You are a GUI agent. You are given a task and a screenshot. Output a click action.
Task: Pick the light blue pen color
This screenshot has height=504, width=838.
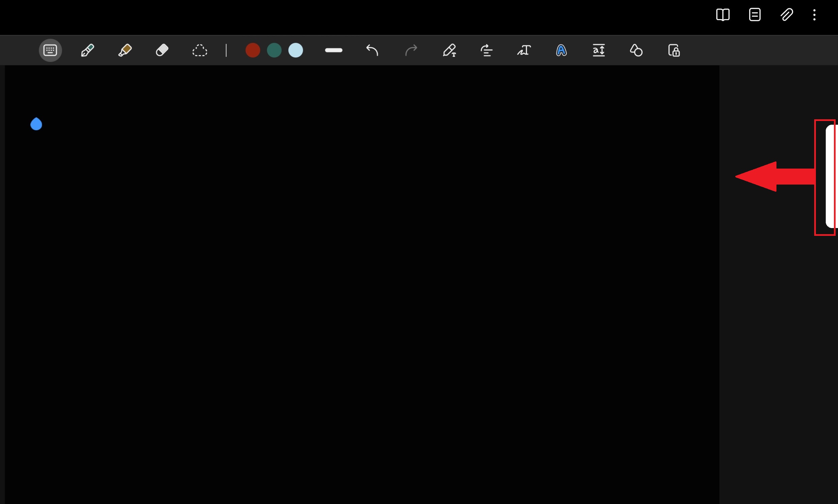[x=295, y=50]
